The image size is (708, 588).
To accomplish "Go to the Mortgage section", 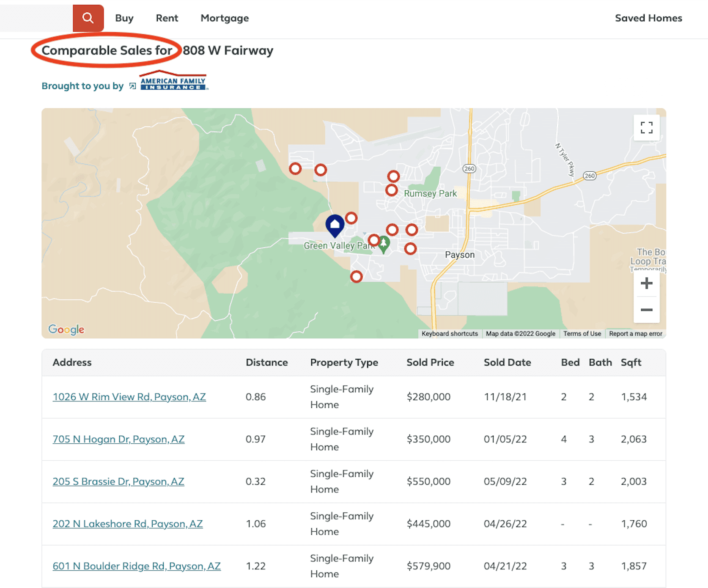I will pyautogui.click(x=225, y=18).
